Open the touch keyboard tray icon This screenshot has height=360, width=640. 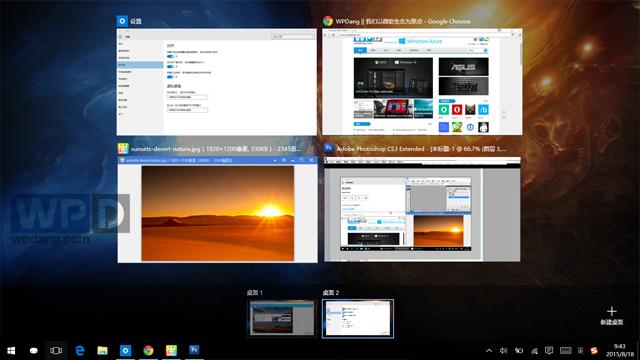click(566, 351)
